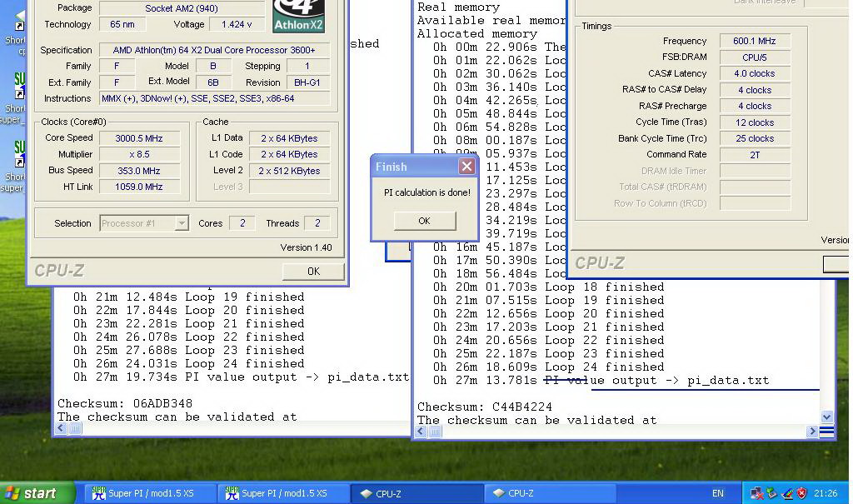This screenshot has width=853, height=504.
Task: Close the Finish dialog with the X
Action: pos(466,166)
